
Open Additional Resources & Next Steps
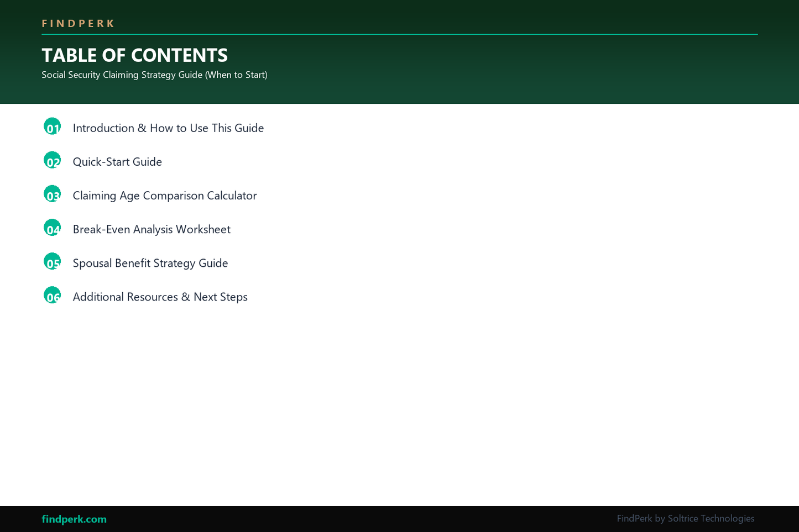point(160,297)
